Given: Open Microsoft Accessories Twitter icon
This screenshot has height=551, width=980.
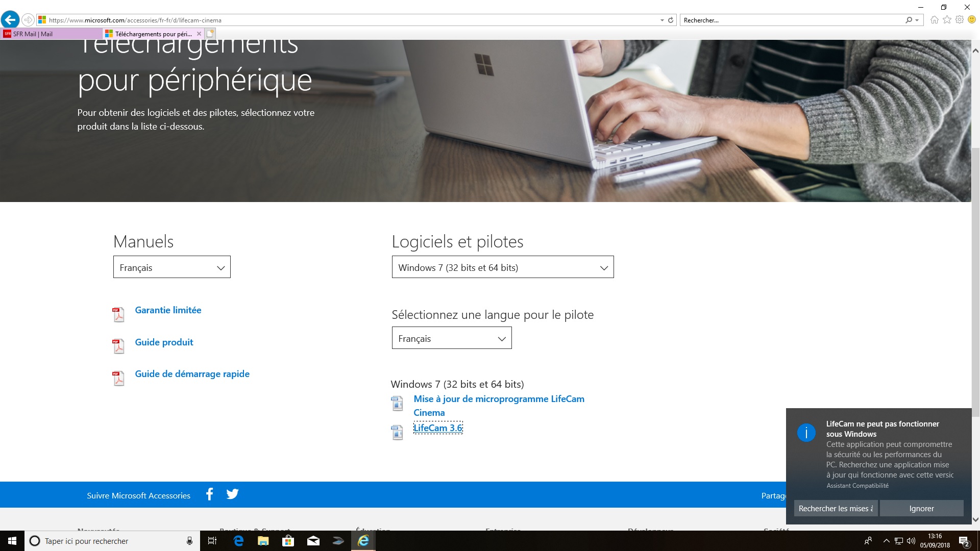Looking at the screenshot, I should coord(232,494).
